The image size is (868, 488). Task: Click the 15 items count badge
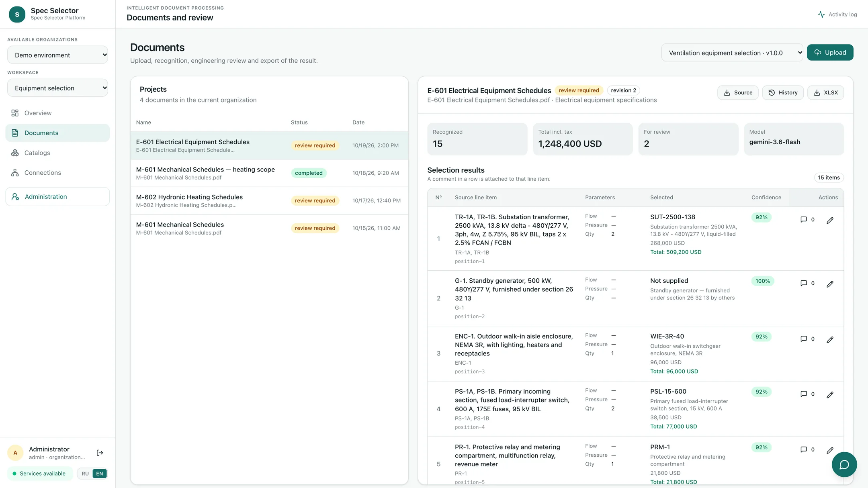829,178
